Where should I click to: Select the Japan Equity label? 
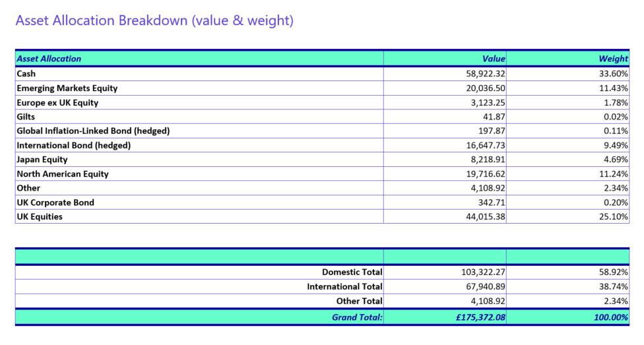[42, 160]
